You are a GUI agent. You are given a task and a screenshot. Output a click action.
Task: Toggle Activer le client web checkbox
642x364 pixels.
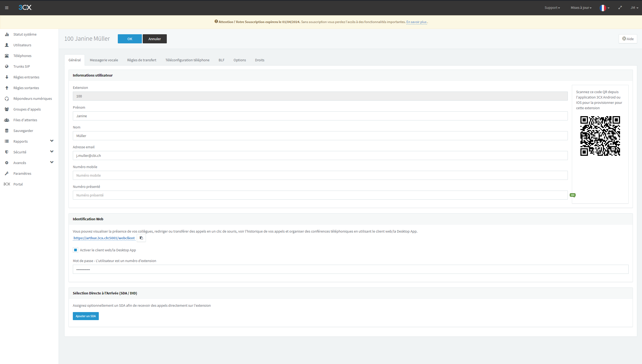click(75, 250)
